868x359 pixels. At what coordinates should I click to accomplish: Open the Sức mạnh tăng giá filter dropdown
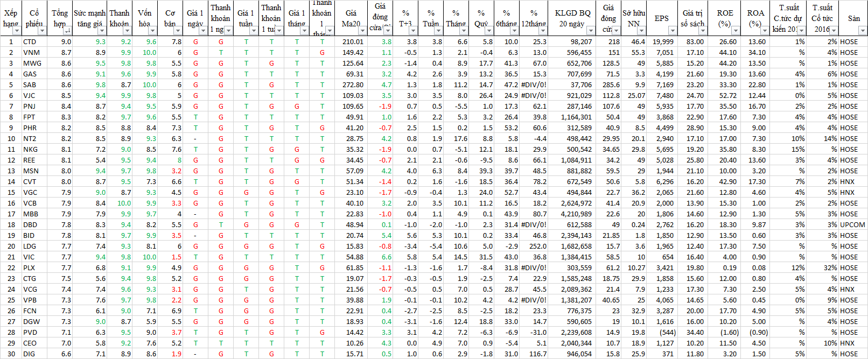pyautogui.click(x=102, y=31)
